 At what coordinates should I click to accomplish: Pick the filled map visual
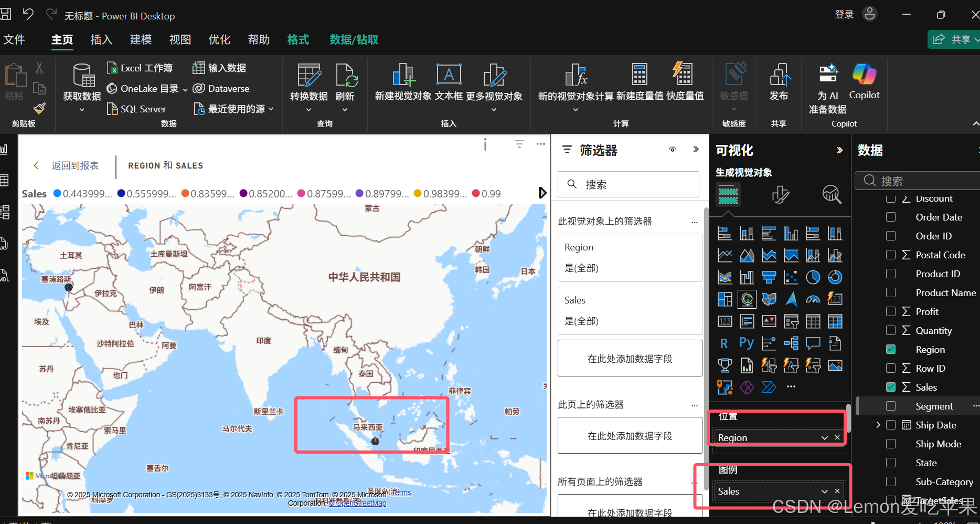[x=769, y=299]
